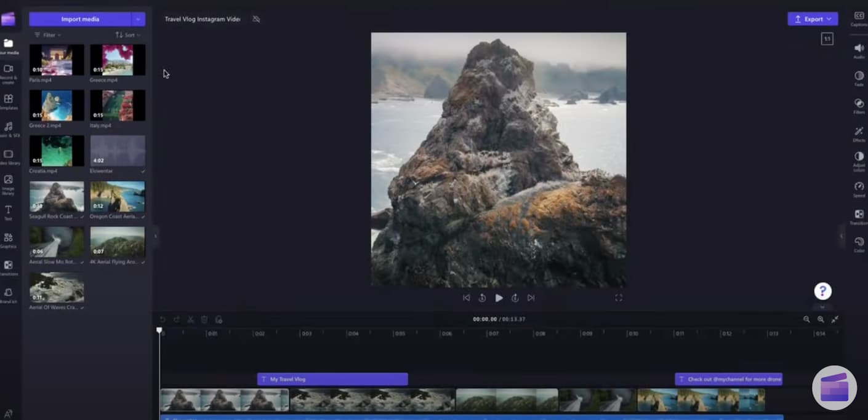The width and height of the screenshot is (868, 420).
Task: Zoom in on the timeline
Action: tap(821, 320)
